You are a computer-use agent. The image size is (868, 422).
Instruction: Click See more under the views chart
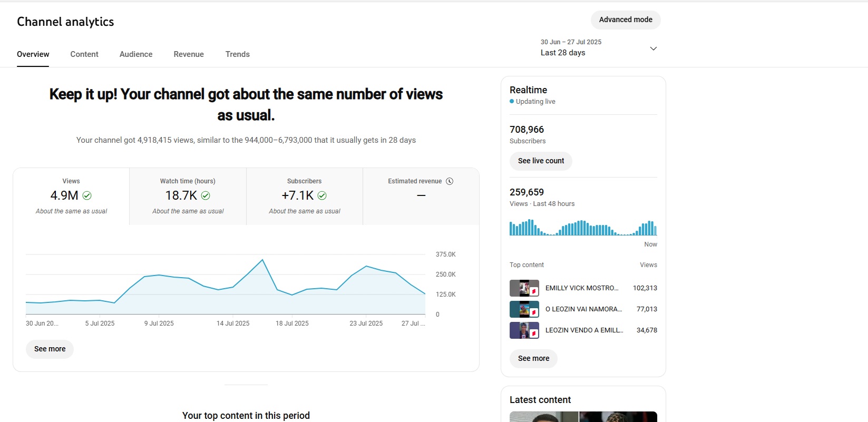tap(50, 349)
